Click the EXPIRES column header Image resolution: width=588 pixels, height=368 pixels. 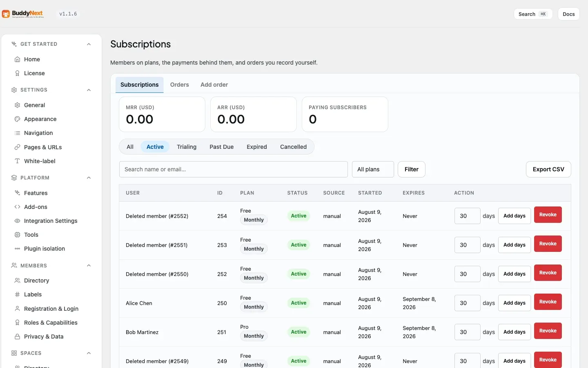click(x=414, y=193)
